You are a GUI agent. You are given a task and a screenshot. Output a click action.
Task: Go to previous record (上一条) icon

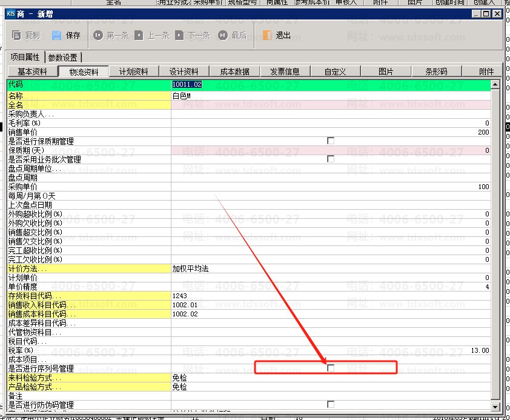[x=139, y=35]
